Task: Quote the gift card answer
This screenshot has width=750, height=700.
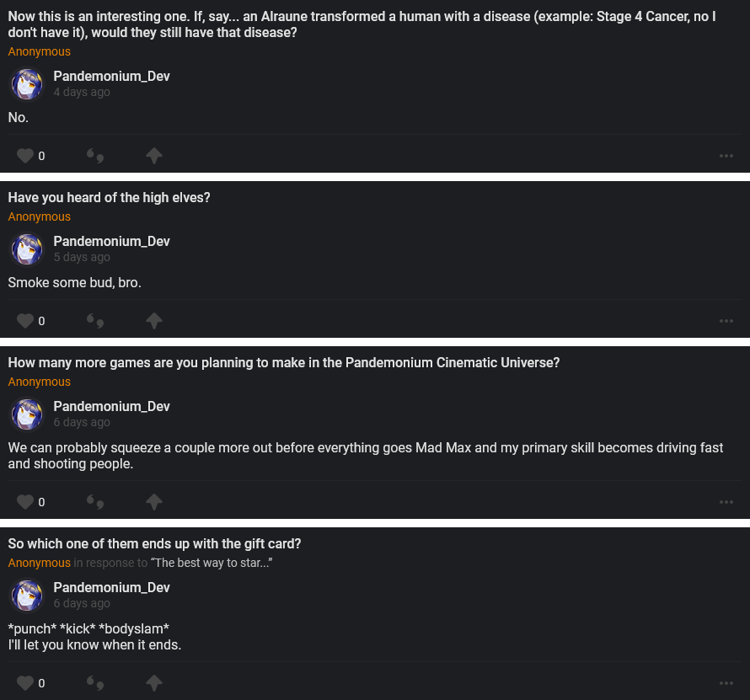Action: (x=95, y=683)
